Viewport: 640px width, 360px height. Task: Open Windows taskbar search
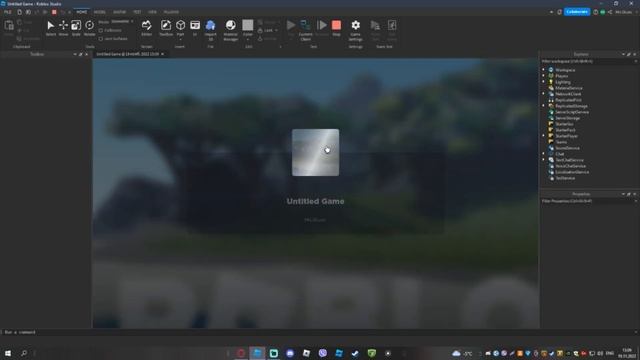coord(24,353)
